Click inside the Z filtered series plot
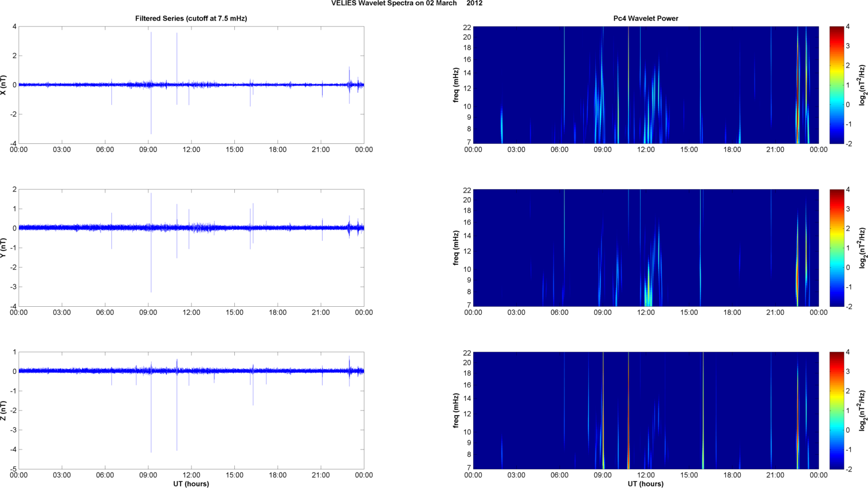This screenshot has height=488, width=868. click(191, 411)
